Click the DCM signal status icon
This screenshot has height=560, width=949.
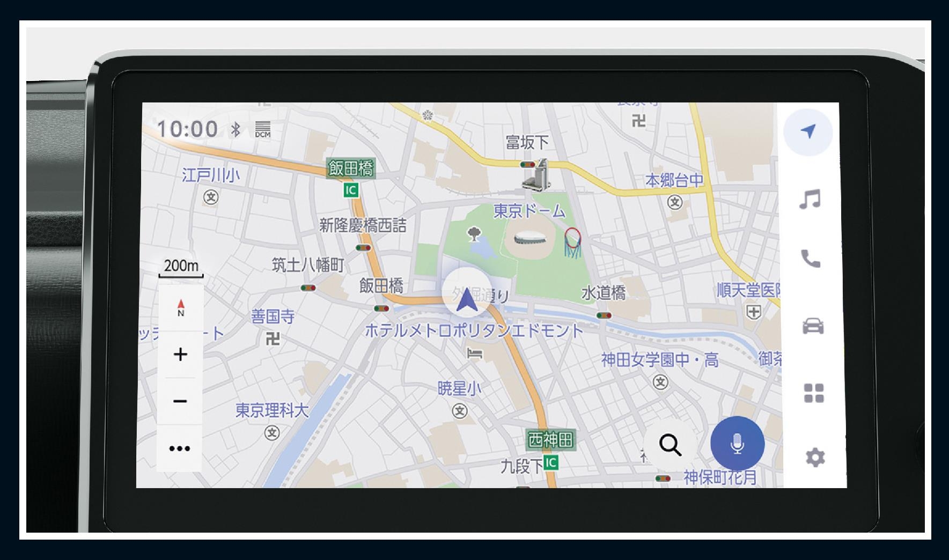pos(263,129)
